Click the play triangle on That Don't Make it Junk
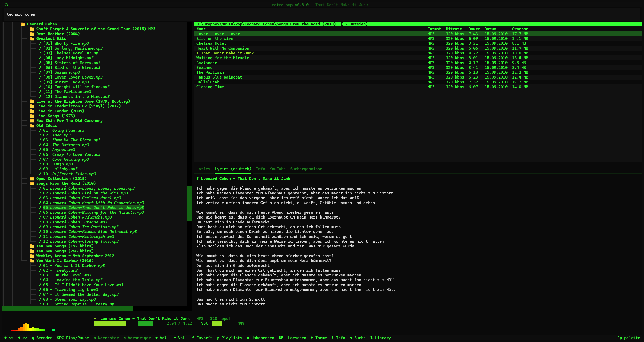Image resolution: width=644 pixels, height=342 pixels. pyautogui.click(x=198, y=53)
